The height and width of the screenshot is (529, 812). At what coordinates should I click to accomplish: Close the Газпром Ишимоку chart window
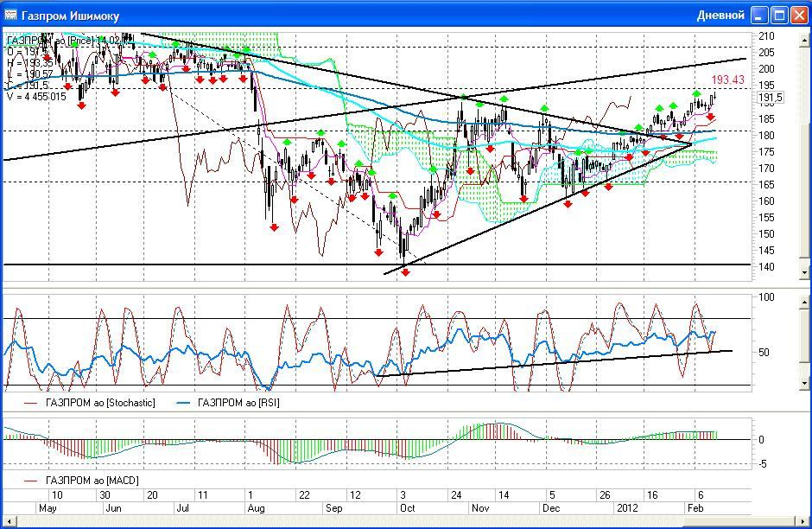[798, 15]
